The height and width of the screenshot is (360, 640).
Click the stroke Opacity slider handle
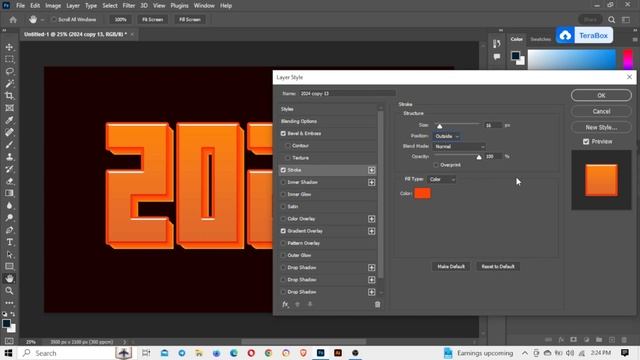point(479,157)
